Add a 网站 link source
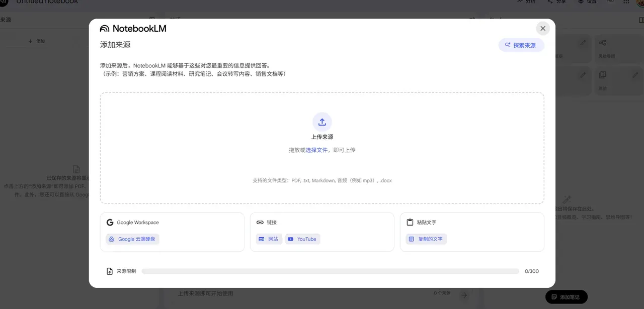644x309 pixels. [269, 239]
